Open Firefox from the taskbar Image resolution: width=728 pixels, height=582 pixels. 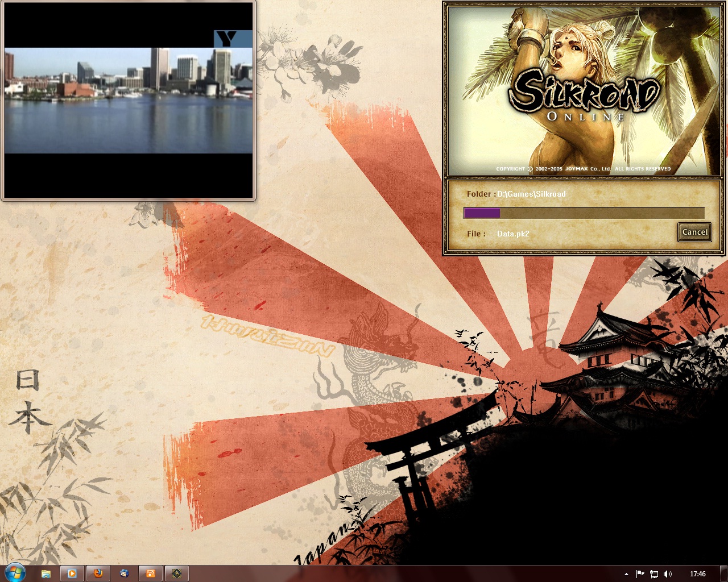98,573
